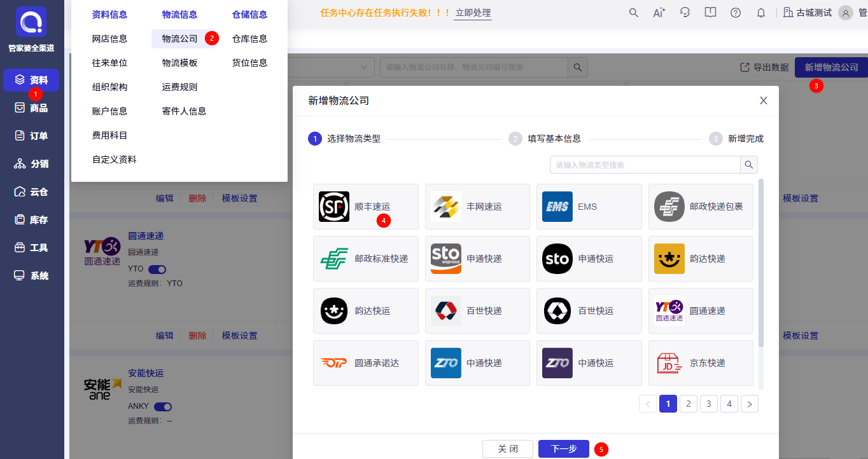Choose 圆通承诺达 logistics type
Viewport: 868px width, 459px height.
tap(366, 363)
